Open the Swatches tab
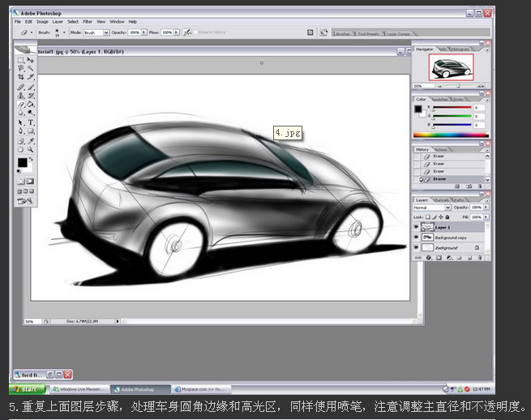 [440, 99]
